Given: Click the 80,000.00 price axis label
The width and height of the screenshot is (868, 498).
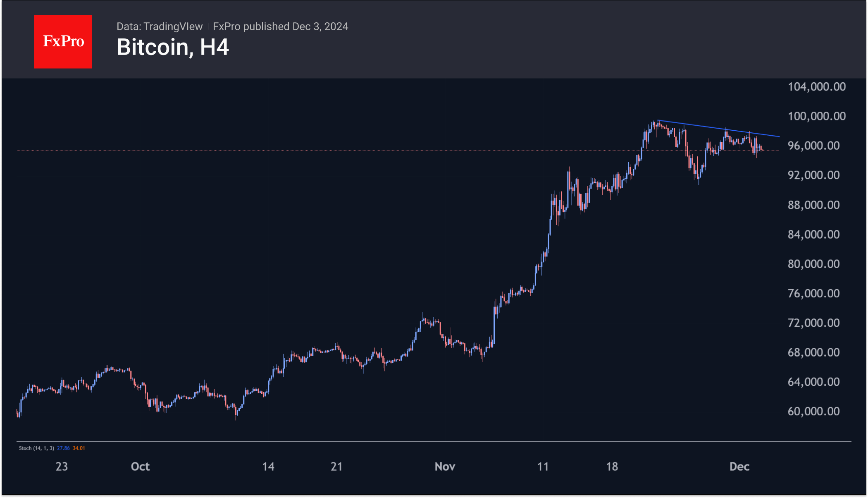Looking at the screenshot, I should click(x=813, y=264).
